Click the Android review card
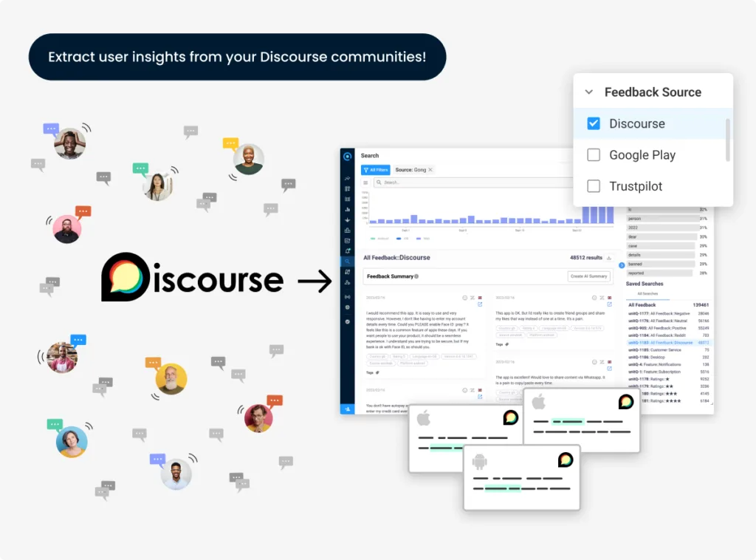 click(x=522, y=477)
